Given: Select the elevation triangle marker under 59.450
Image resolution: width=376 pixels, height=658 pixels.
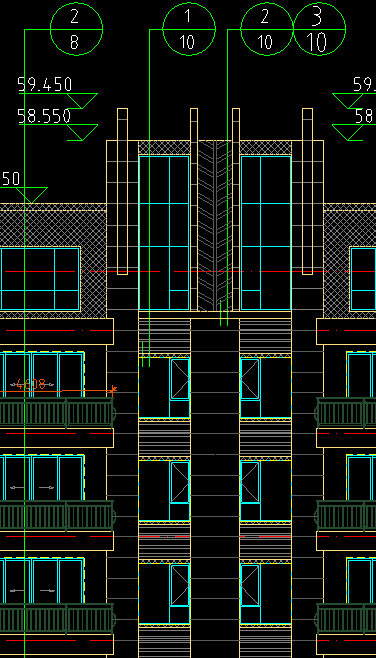Looking at the screenshot, I should [82, 101].
